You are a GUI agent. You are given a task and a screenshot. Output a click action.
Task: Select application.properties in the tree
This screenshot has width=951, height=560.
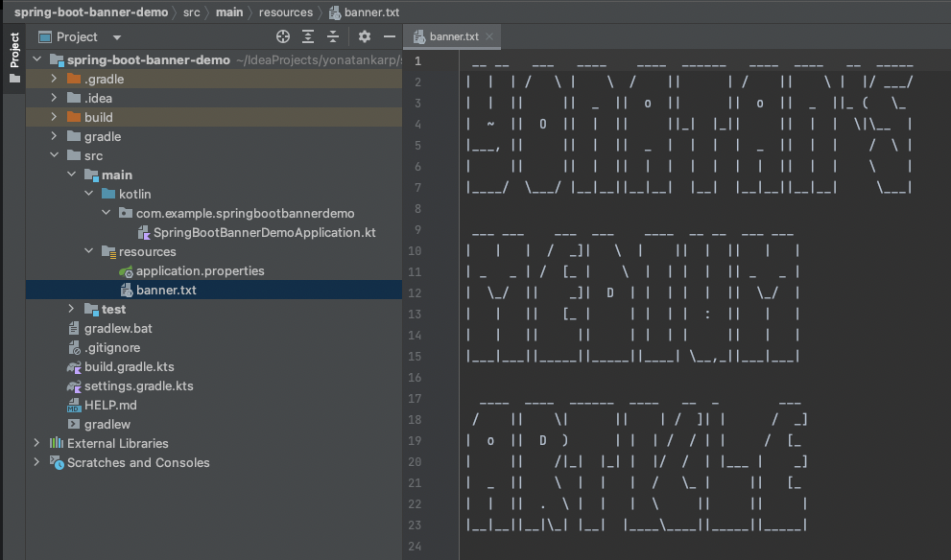tap(200, 270)
